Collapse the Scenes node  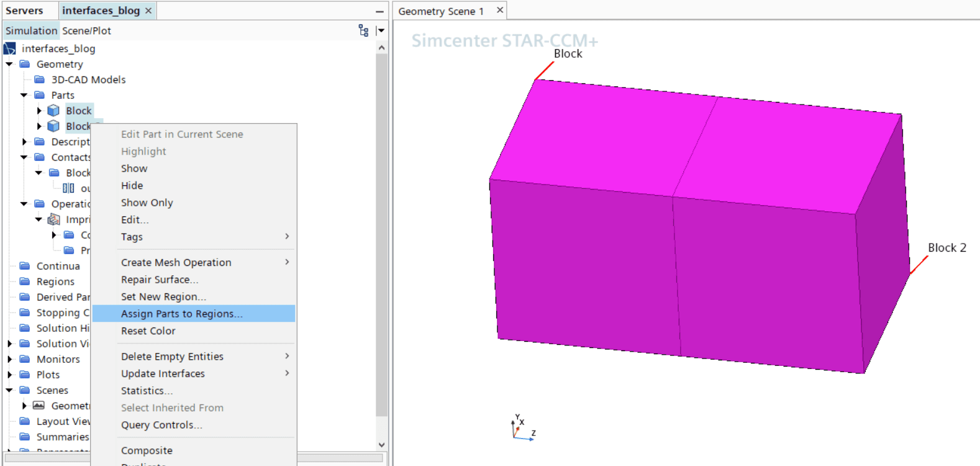(x=9, y=390)
